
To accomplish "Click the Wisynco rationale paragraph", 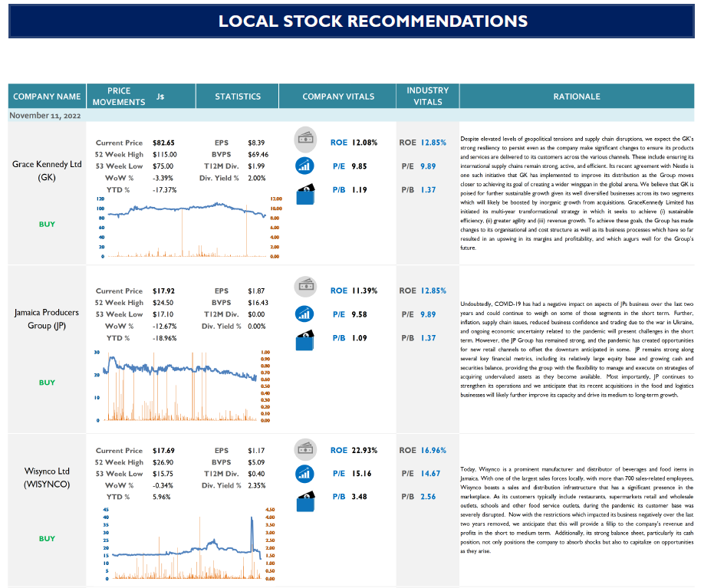I will [x=577, y=510].
